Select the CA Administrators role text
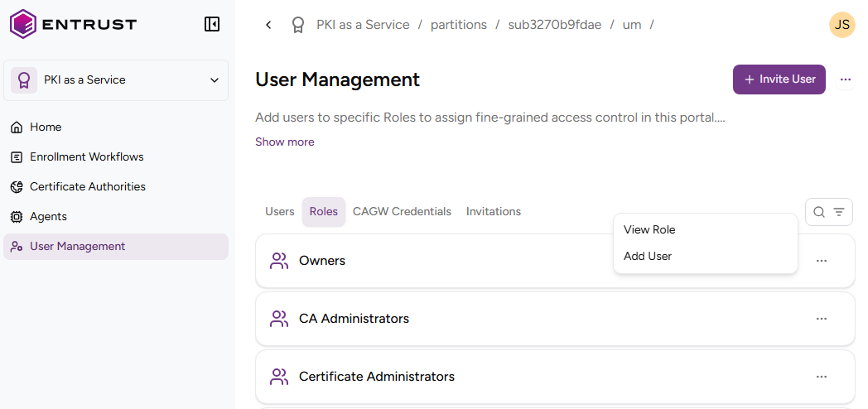This screenshot has width=868, height=409. (x=354, y=319)
